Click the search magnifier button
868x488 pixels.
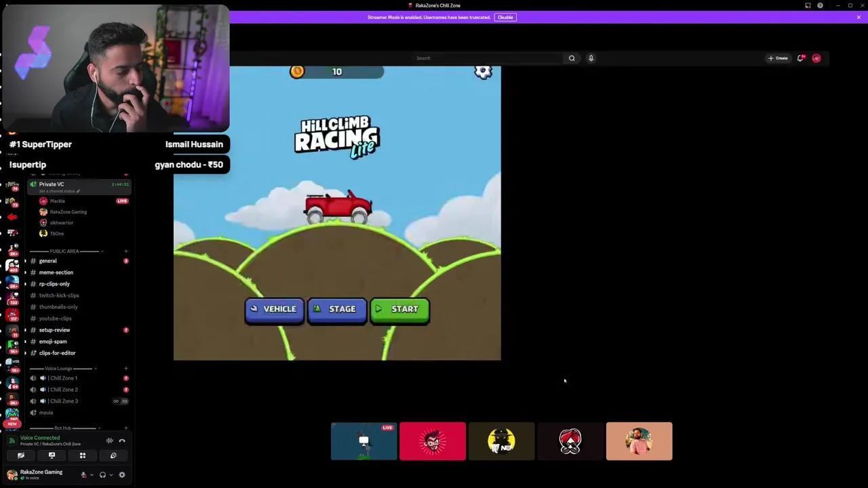pyautogui.click(x=572, y=58)
